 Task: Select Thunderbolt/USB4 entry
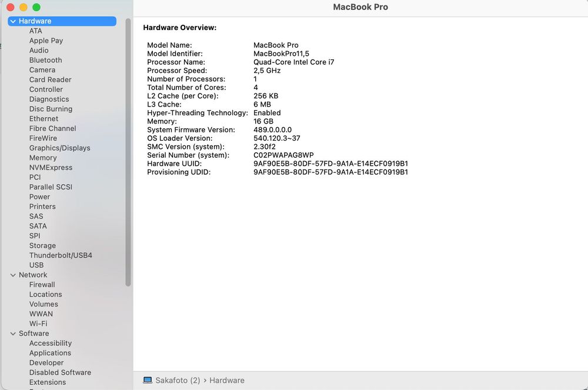(61, 255)
